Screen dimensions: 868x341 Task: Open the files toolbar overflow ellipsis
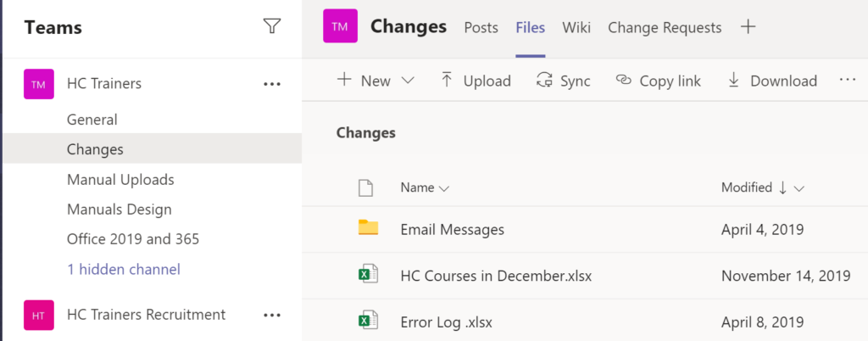(x=848, y=80)
